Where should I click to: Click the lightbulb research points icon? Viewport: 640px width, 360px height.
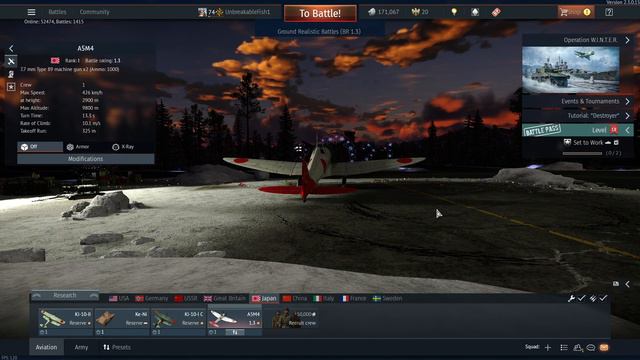tap(454, 12)
